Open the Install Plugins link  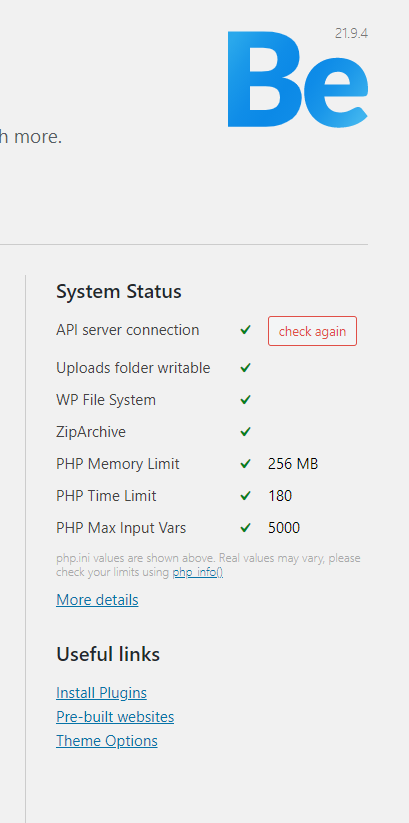(x=101, y=693)
